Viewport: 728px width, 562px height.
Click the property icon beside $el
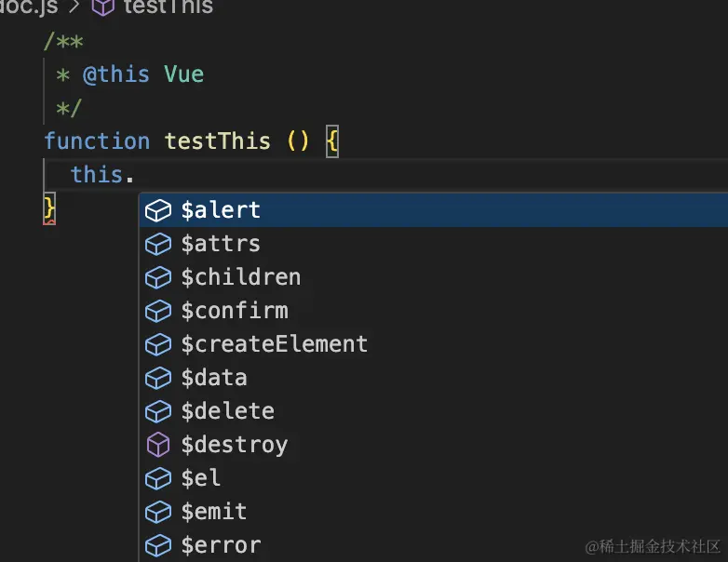pyautogui.click(x=158, y=478)
